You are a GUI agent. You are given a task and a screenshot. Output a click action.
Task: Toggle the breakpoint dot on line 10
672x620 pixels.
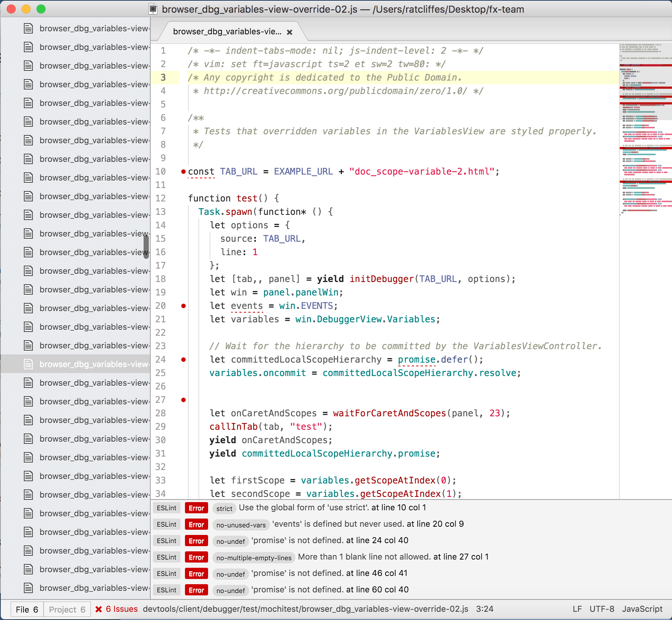click(183, 172)
